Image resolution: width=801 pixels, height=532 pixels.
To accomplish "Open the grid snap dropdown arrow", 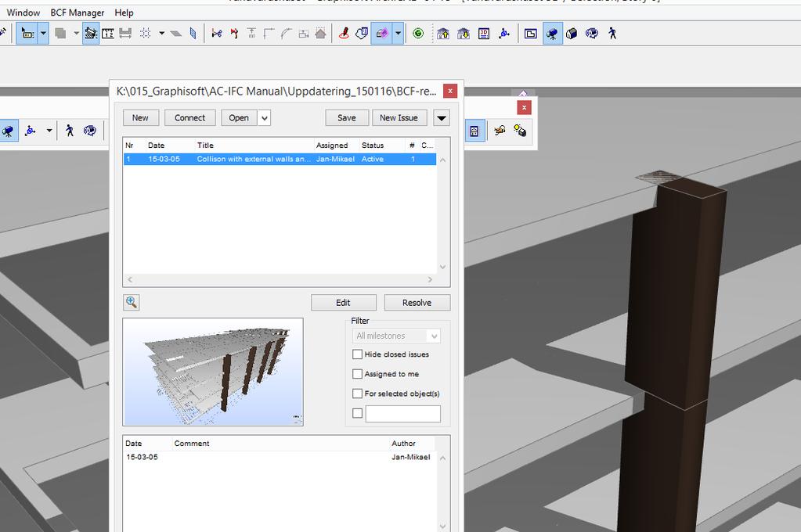I will (x=161, y=34).
